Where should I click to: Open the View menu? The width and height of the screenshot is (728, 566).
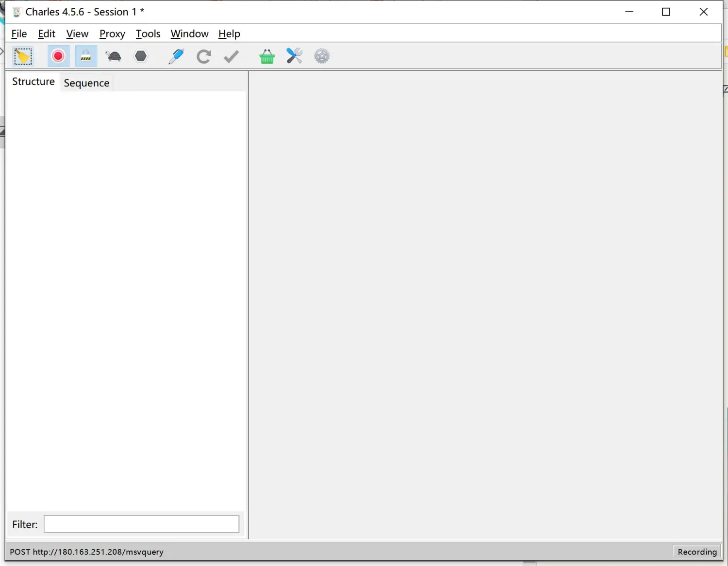[x=77, y=33]
